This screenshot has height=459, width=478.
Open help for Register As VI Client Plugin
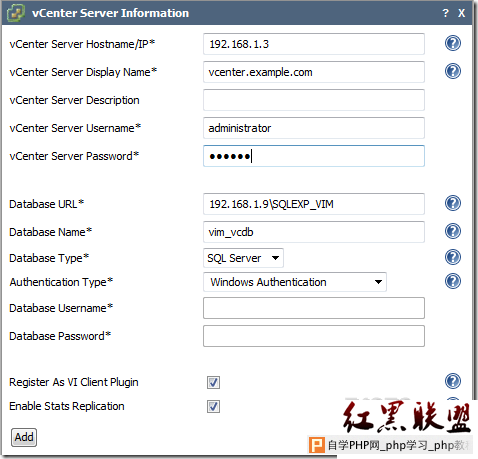453,381
